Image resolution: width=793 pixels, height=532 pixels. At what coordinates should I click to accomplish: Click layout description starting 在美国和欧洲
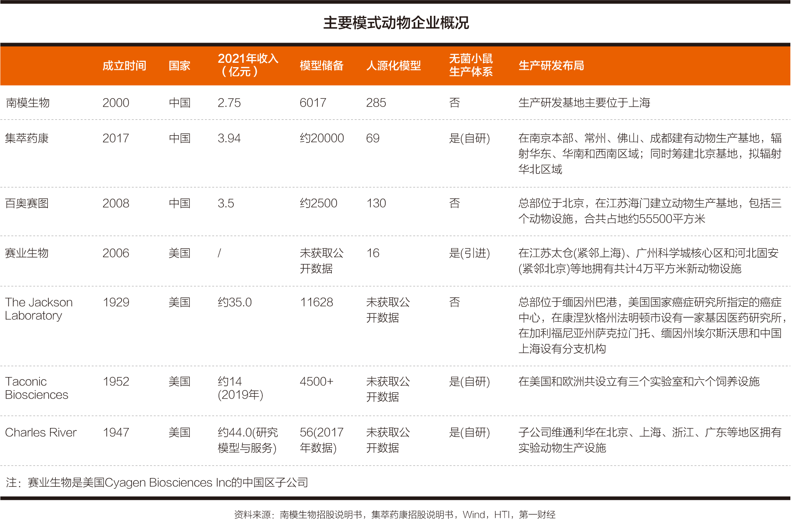coord(639,381)
